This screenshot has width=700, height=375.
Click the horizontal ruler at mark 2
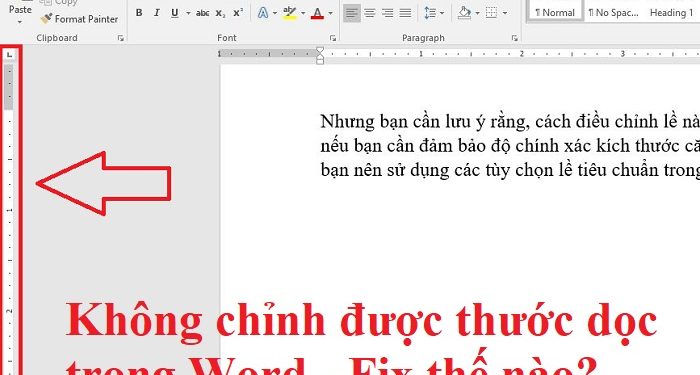pos(521,54)
